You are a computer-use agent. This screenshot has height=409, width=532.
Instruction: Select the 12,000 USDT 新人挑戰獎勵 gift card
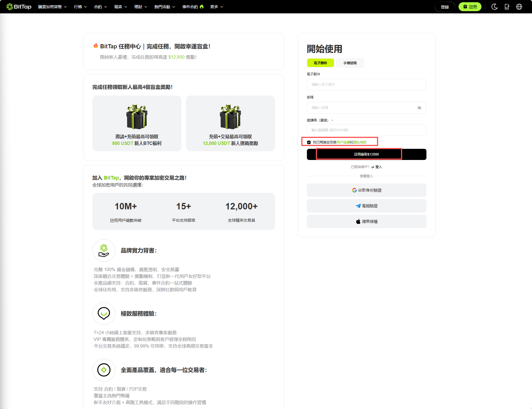[x=230, y=123]
